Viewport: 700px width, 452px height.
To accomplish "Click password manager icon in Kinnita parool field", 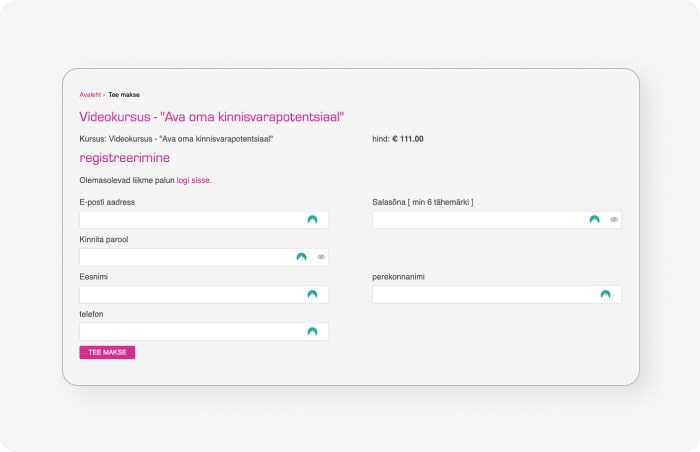I will pyautogui.click(x=301, y=257).
